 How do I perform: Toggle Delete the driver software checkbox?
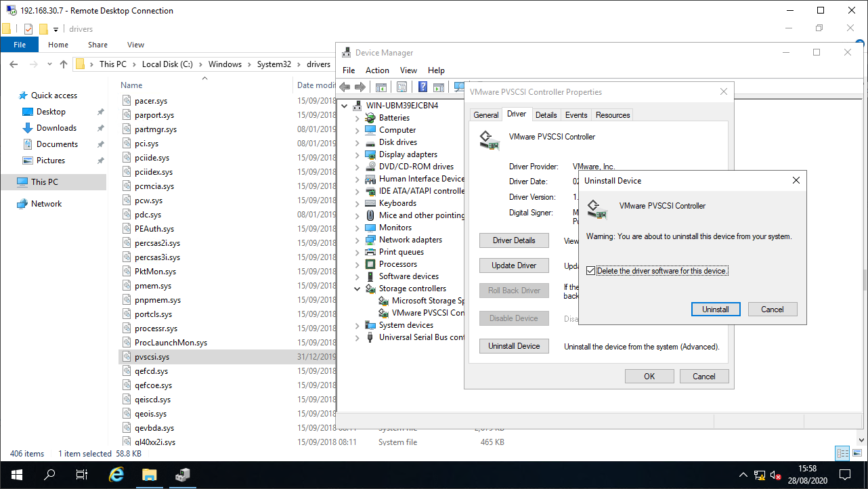coord(591,271)
